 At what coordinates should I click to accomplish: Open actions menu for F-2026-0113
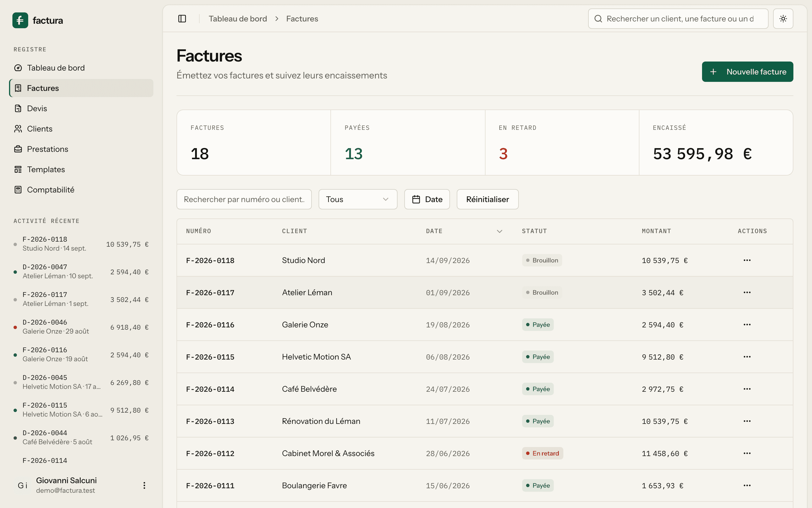747,421
